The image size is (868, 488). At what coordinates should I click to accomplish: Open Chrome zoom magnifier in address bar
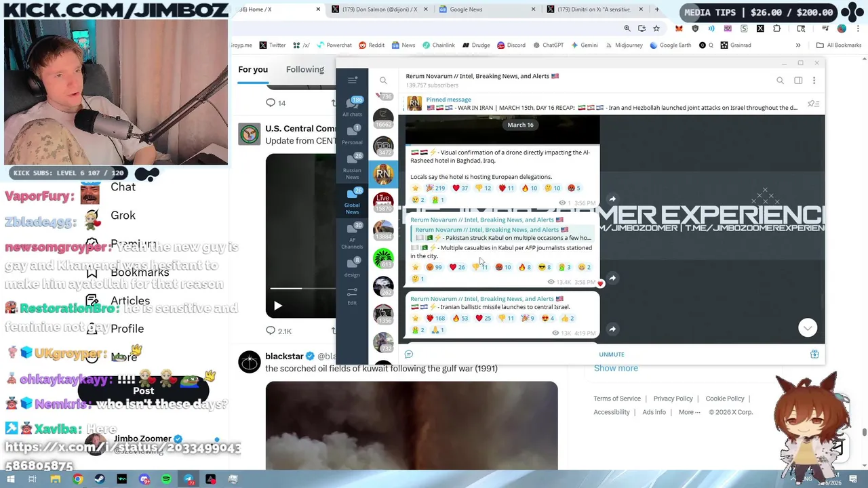pos(627,28)
